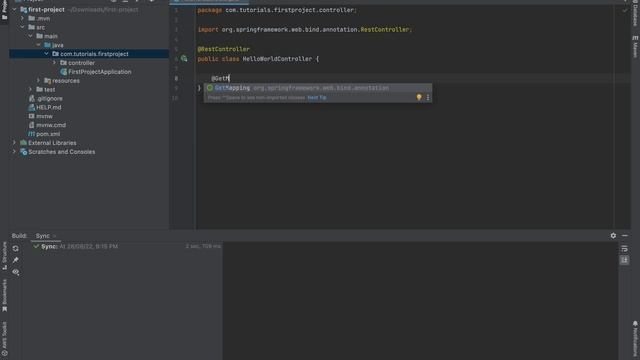Viewport: 640px width, 360px height.
Task: Toggle the pin tab icon in Build panel
Action: (x=16, y=260)
